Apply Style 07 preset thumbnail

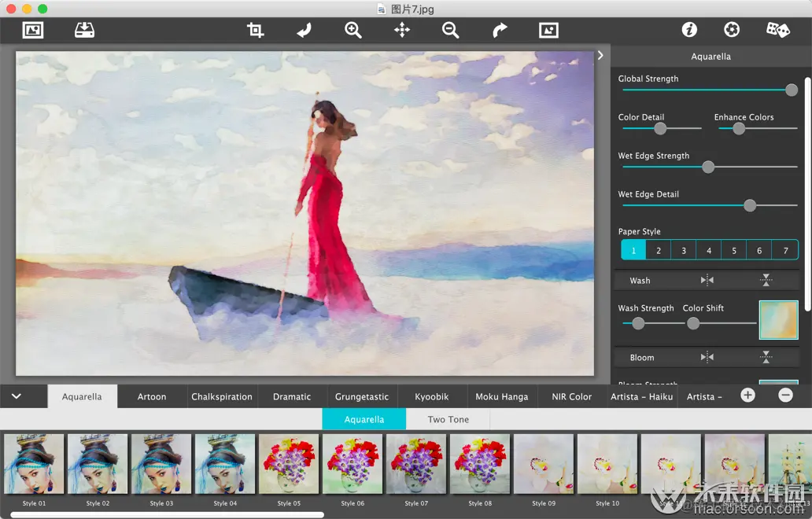(x=416, y=464)
